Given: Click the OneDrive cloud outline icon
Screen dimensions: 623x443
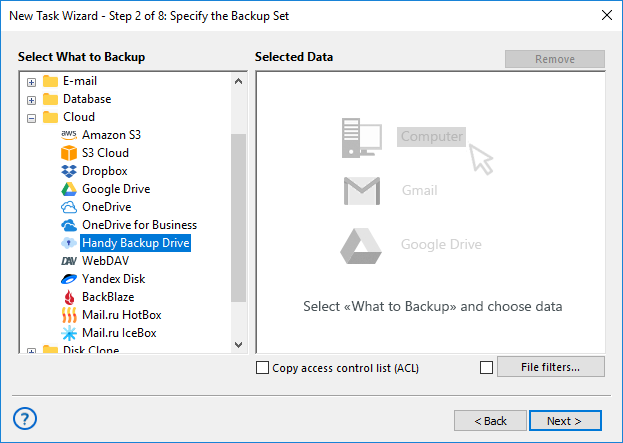Looking at the screenshot, I should point(69,207).
